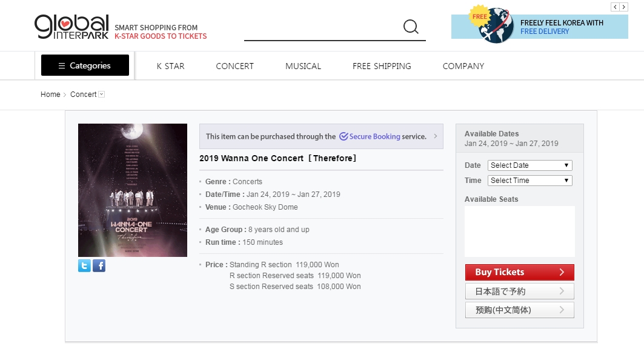Open the K STAR menu
Viewport: 644px width, 346px height.
170,66
